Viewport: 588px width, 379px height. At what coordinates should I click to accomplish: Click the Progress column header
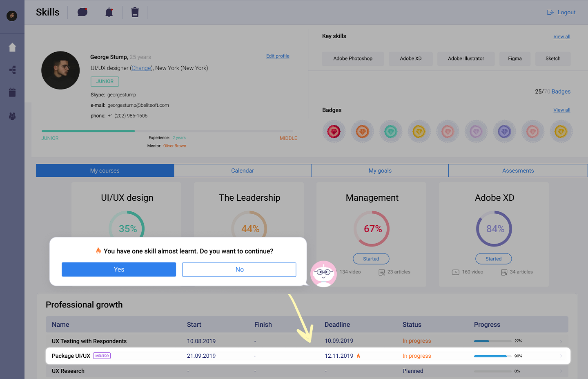487,325
